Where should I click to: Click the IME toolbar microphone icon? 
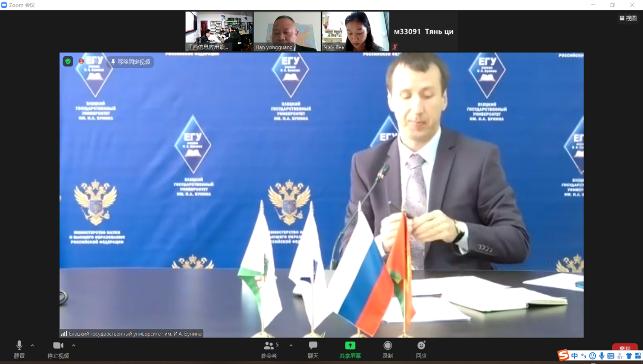602,356
